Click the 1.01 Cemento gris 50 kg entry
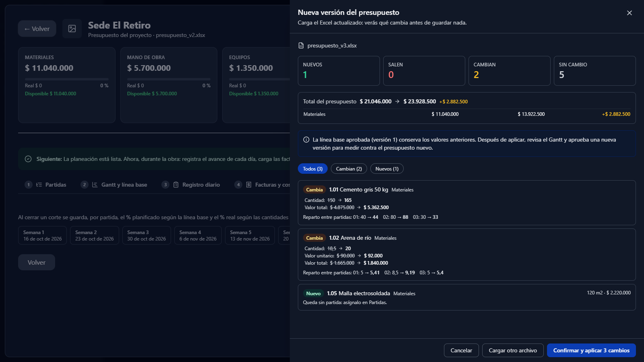Viewport: 644px width, 362px height. point(467,203)
